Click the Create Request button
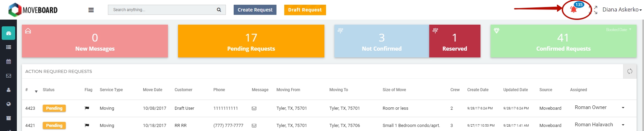Viewport: 644px width, 131px height. click(x=255, y=10)
